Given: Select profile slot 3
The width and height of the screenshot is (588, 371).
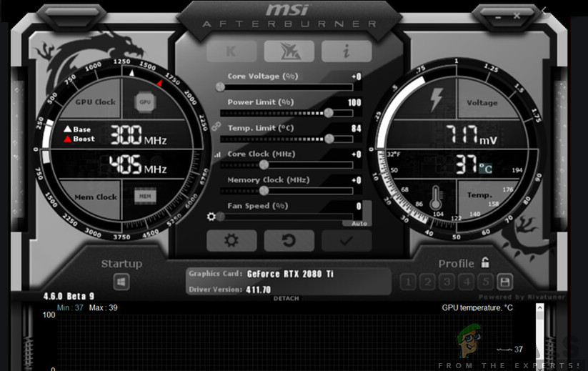Looking at the screenshot, I should (x=447, y=282).
